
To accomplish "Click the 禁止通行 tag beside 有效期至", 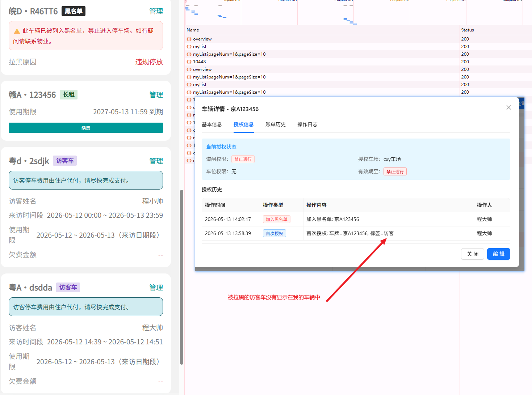I will (x=395, y=171).
